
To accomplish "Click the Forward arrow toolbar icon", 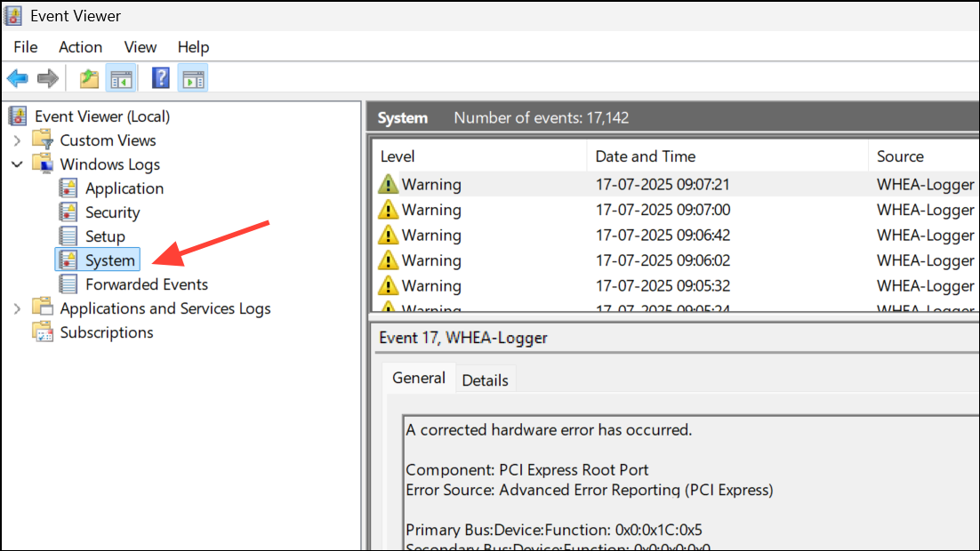I will click(47, 79).
